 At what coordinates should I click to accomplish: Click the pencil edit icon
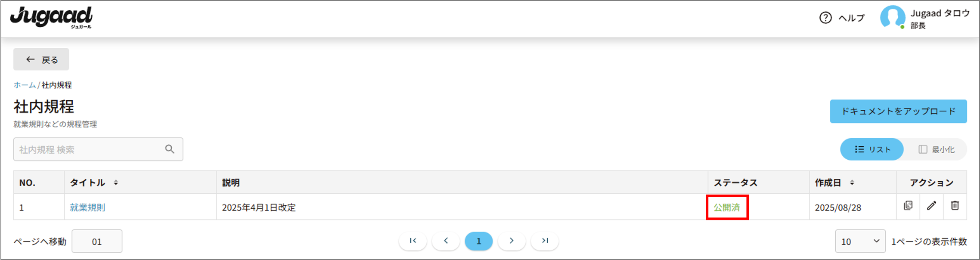[x=931, y=206]
